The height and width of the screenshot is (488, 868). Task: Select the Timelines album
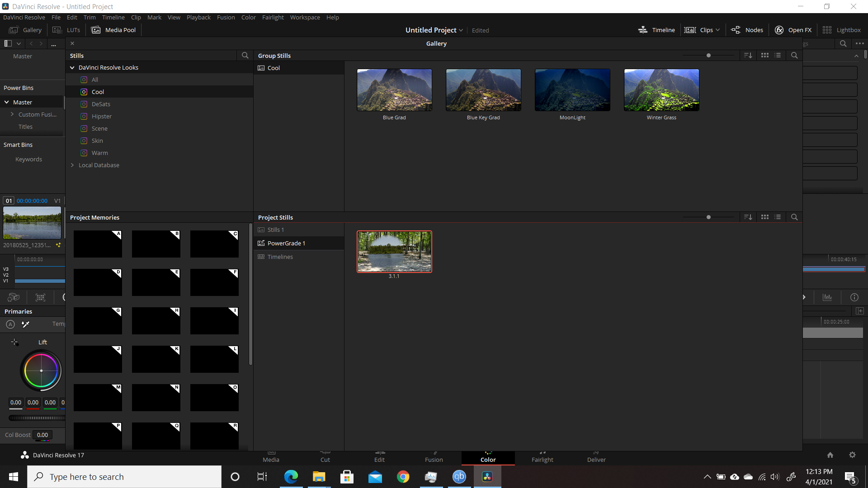click(x=299, y=257)
